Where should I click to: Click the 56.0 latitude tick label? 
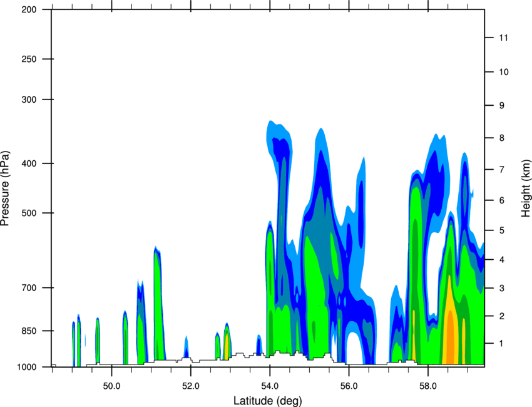tap(349, 386)
